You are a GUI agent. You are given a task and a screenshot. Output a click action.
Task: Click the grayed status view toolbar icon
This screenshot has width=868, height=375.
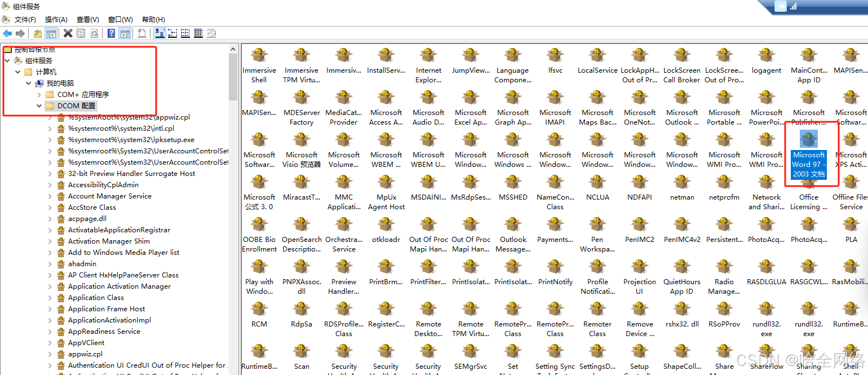click(211, 33)
